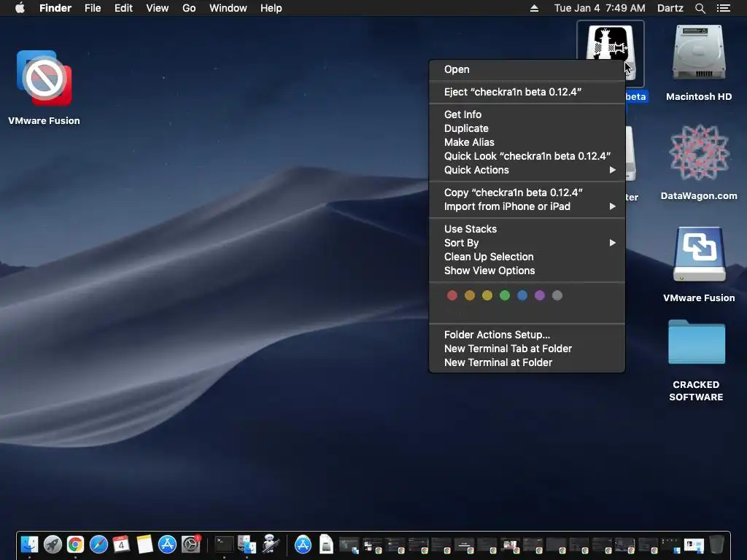Open the checkra1n disk image icon on desktop
The height and width of the screenshot is (560, 747).
pyautogui.click(x=611, y=44)
